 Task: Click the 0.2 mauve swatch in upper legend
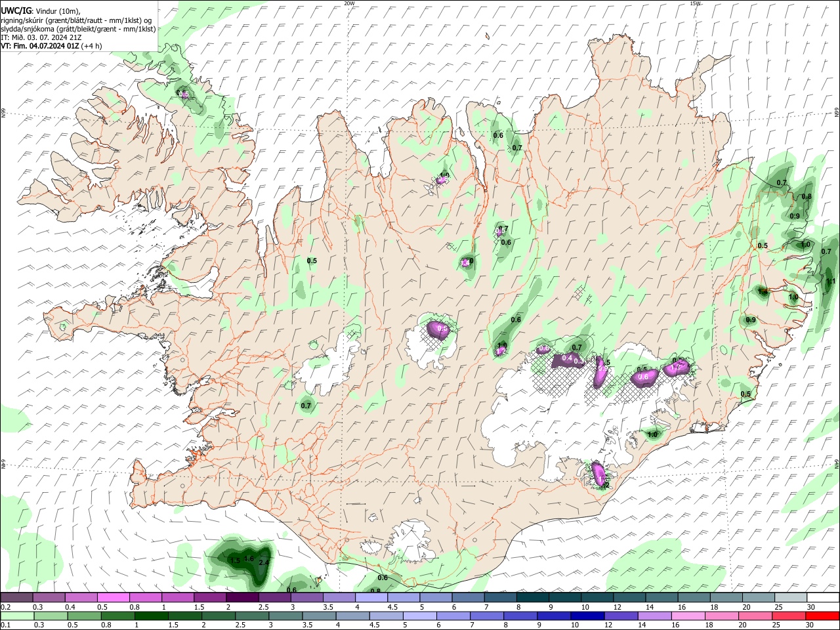(16, 598)
